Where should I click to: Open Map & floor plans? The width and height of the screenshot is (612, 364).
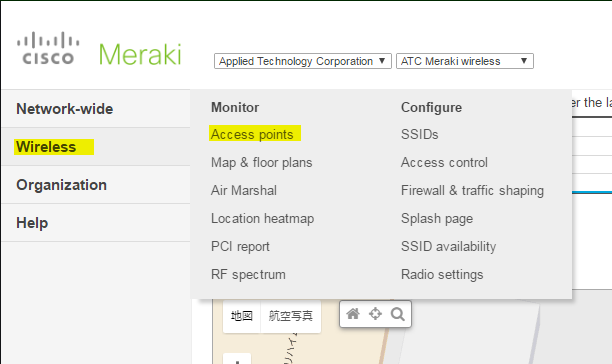(x=262, y=162)
